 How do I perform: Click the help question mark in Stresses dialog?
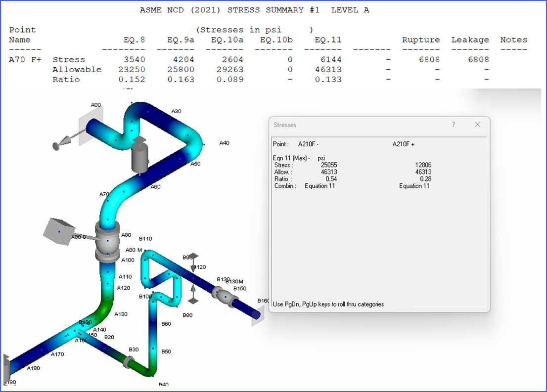click(x=453, y=125)
